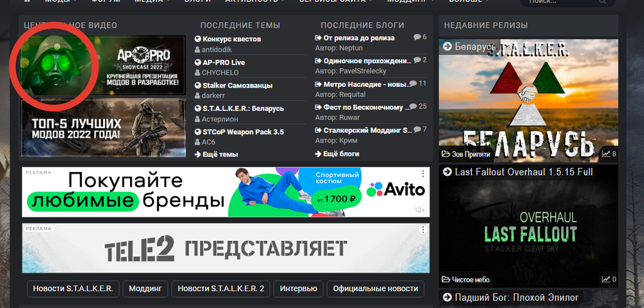Click the blog icon beside Сталкерский Моддинг

pos(318,130)
